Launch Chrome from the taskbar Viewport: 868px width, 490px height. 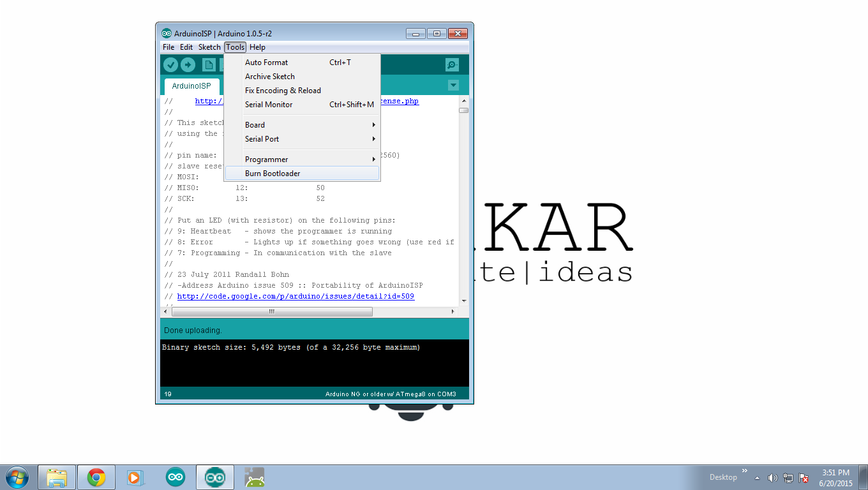click(96, 477)
